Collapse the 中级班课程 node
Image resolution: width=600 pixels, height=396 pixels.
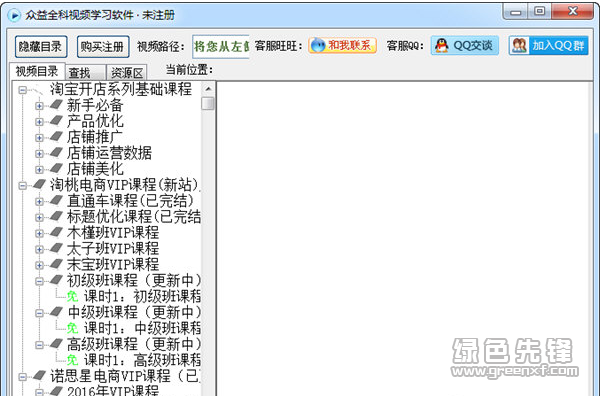point(39,313)
